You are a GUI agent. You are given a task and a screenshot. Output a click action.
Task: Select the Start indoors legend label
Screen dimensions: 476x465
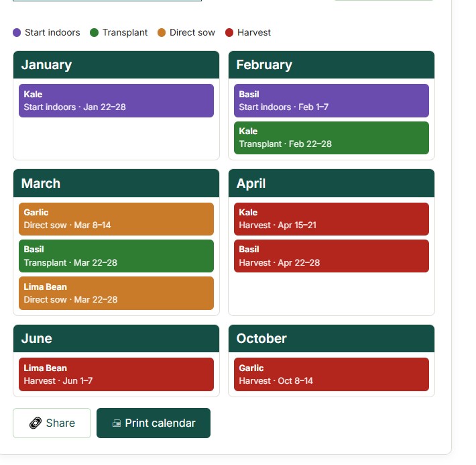(52, 32)
